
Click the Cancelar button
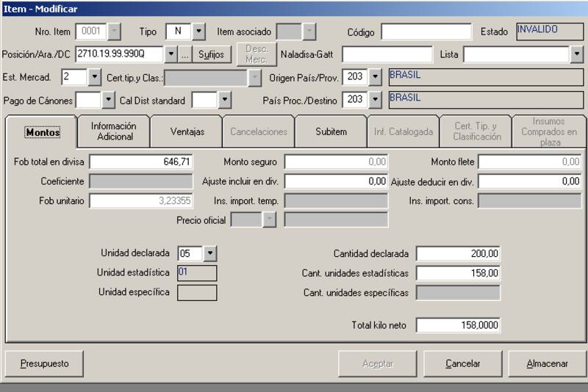[x=462, y=363]
